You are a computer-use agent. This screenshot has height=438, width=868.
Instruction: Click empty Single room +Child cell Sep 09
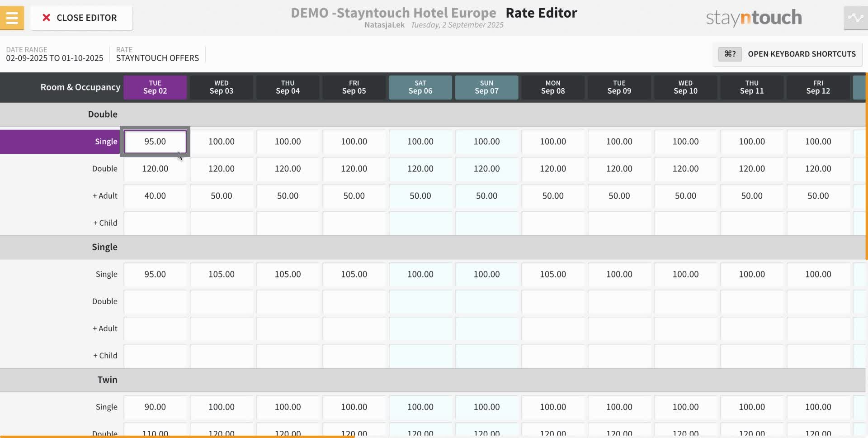click(x=619, y=356)
